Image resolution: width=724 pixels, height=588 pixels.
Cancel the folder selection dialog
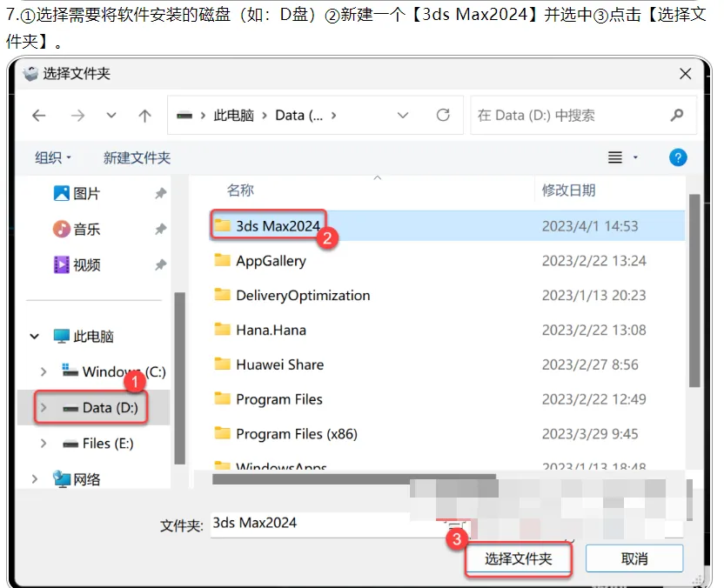point(634,559)
